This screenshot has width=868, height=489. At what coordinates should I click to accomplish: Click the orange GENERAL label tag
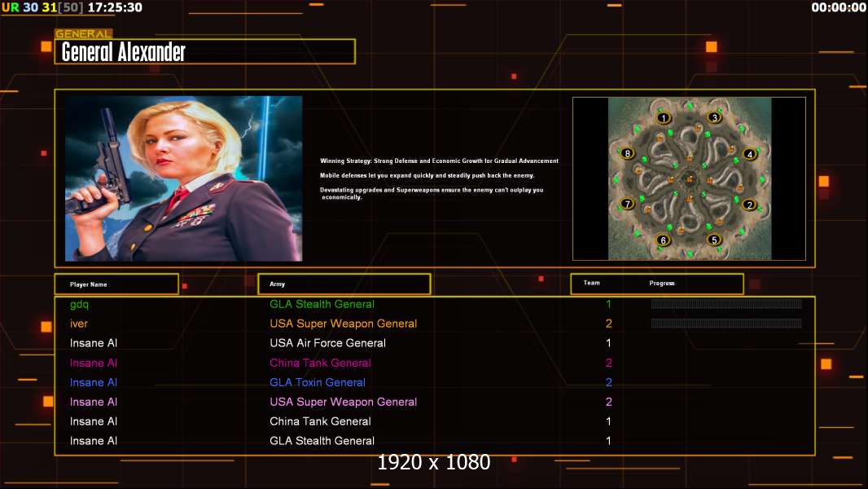pyautogui.click(x=84, y=33)
